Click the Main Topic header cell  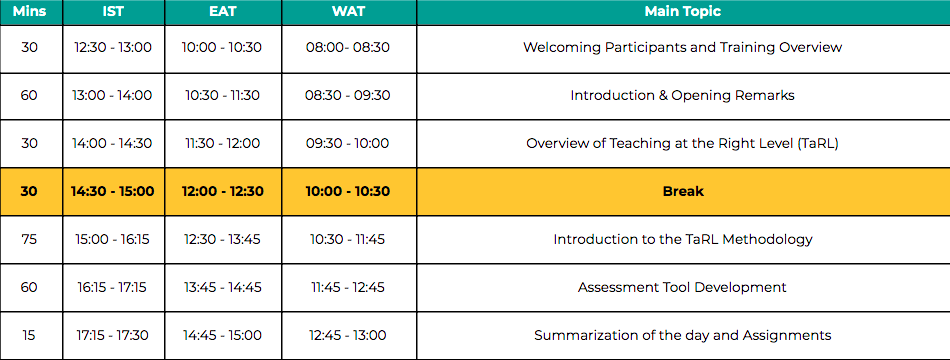point(683,12)
